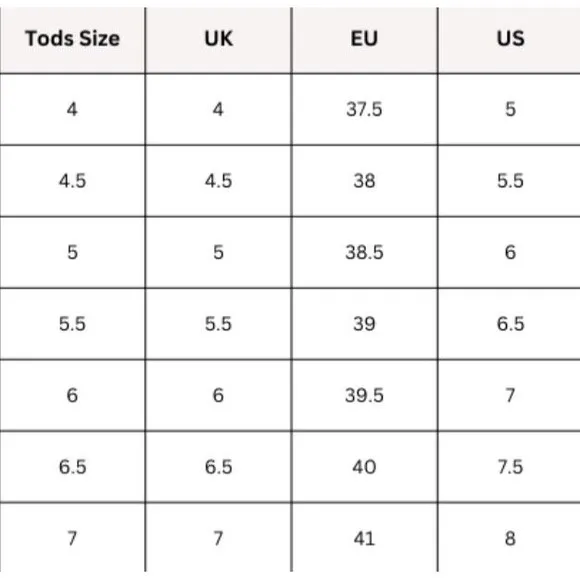Select the EU 40 cell
Image resolution: width=580 pixels, height=580 pixels.
364,466
